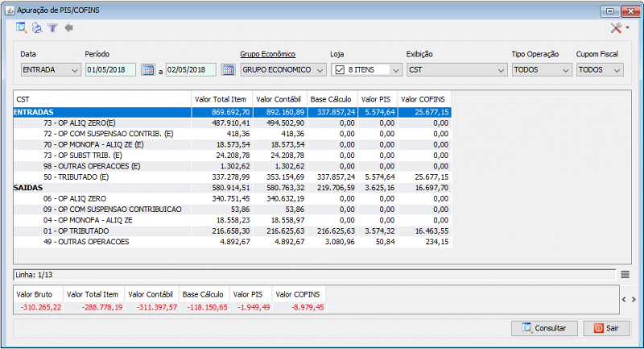Click the Valor PIS total -1.949,49
The width and height of the screenshot is (644, 349).
coord(254,307)
